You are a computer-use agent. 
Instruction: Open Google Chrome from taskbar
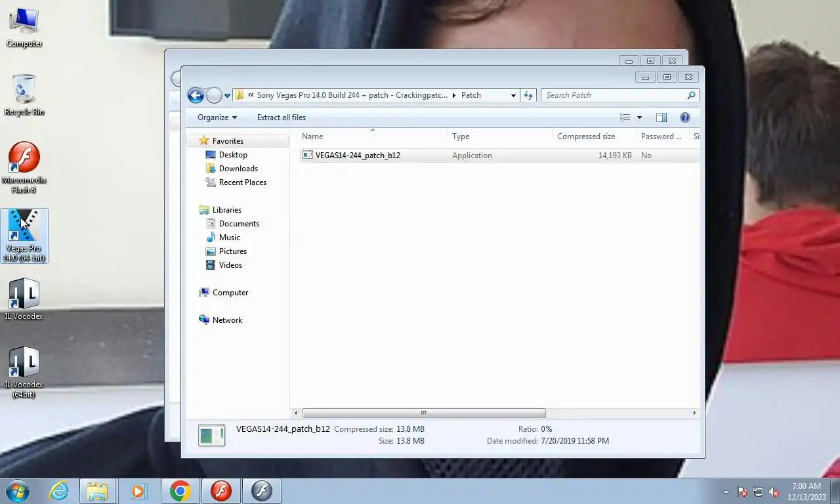click(180, 491)
